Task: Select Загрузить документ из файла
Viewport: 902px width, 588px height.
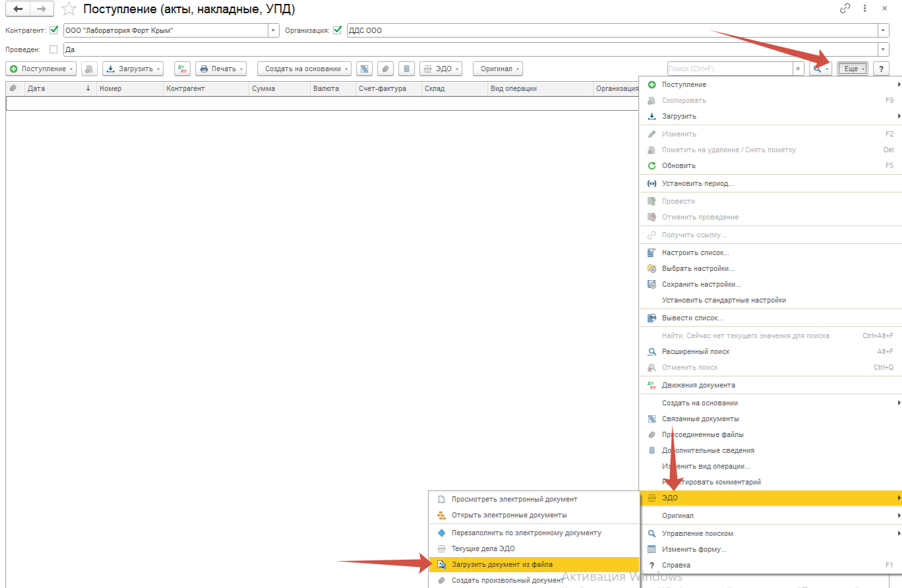Action: click(x=502, y=564)
